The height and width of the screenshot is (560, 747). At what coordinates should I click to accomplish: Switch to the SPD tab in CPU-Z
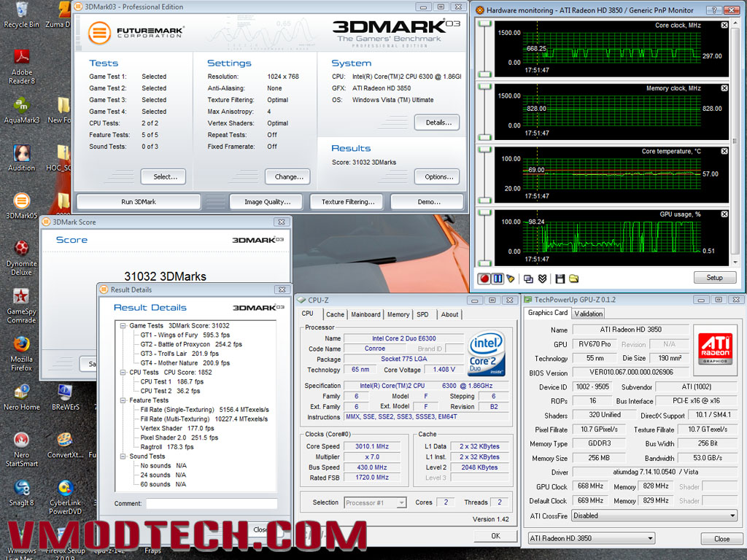[422, 315]
